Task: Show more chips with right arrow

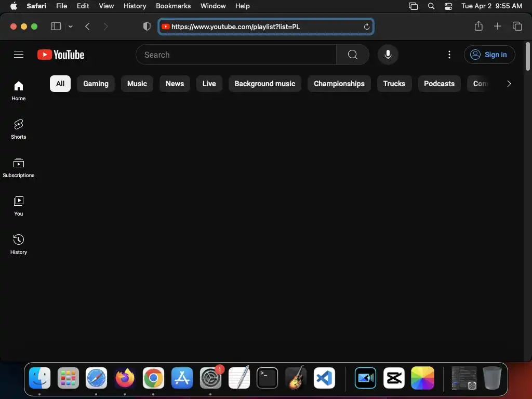Action: point(509,84)
